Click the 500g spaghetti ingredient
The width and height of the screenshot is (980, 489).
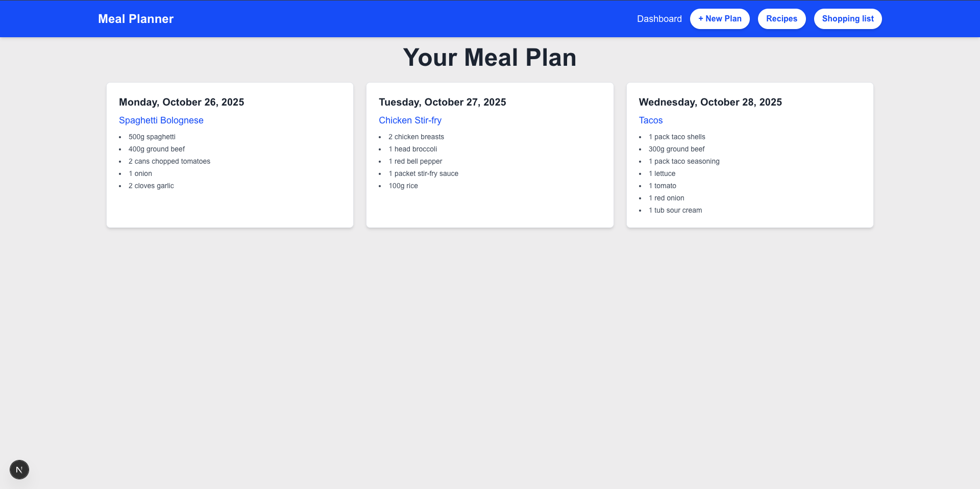point(152,137)
